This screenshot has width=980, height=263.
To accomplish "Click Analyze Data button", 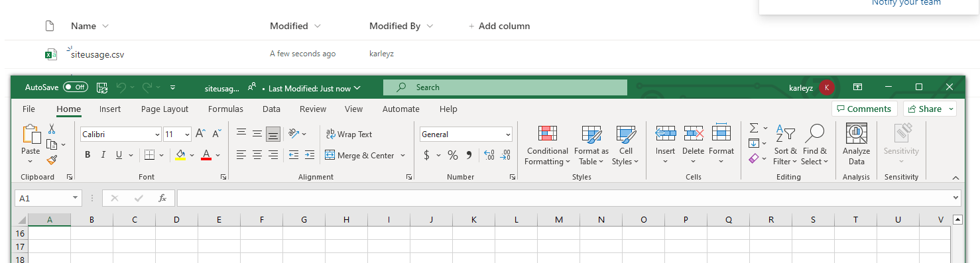I will pos(857,145).
